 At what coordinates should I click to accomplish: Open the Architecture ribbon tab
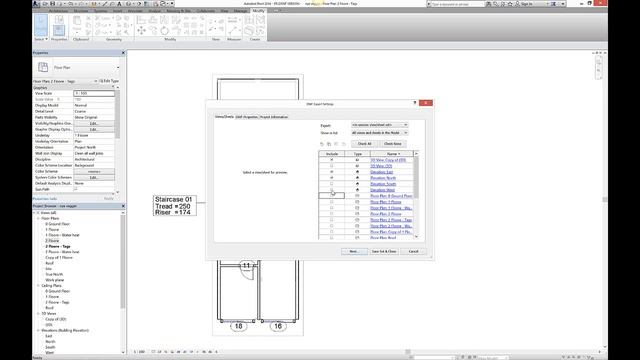[x=58, y=11]
